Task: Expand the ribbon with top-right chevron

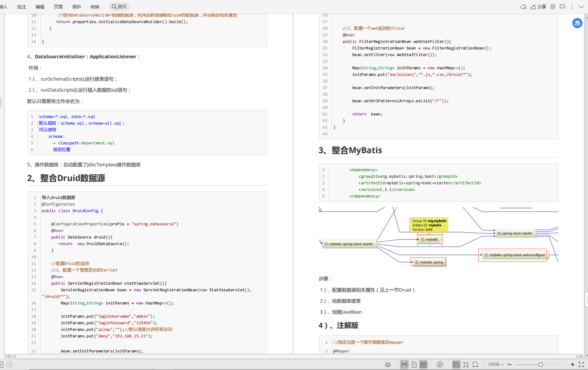Action: pos(581,7)
